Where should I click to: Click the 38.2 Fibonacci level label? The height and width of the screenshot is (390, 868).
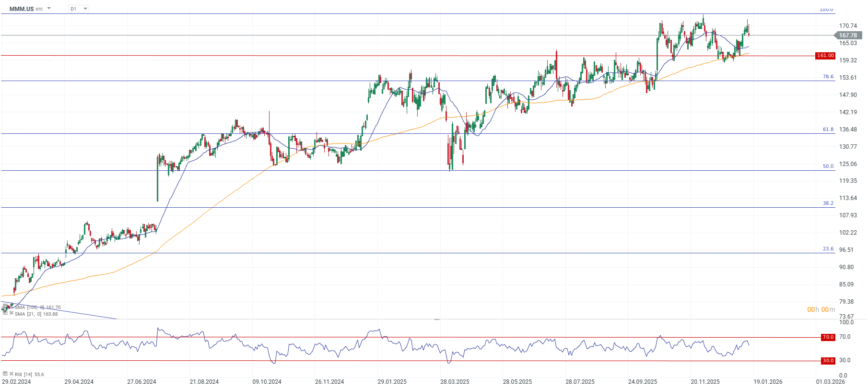pos(828,203)
